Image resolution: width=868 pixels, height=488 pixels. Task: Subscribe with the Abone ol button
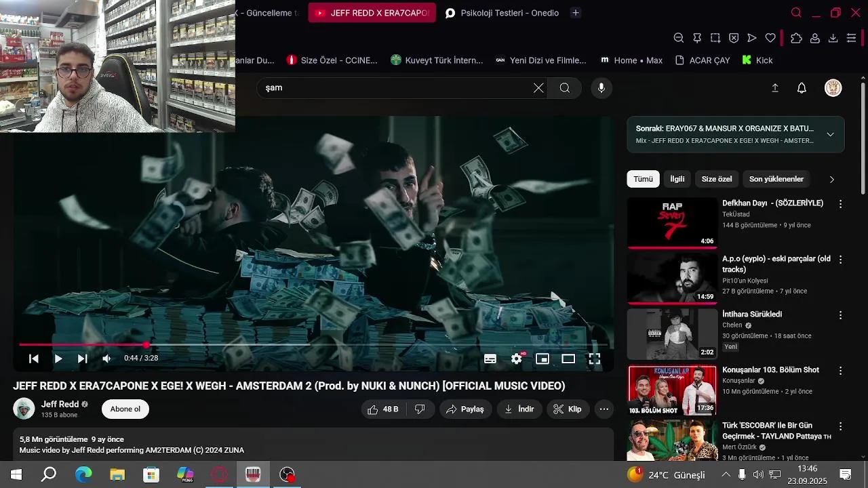pos(125,409)
